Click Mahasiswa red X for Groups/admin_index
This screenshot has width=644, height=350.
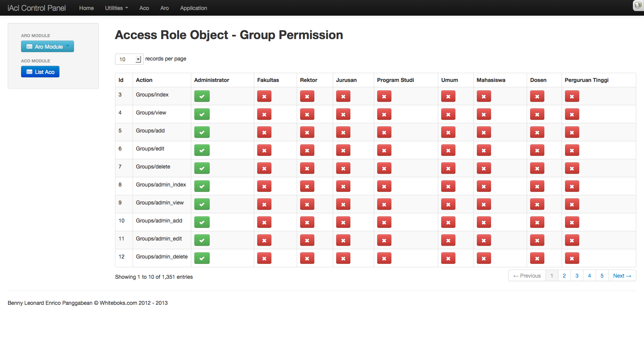click(x=484, y=186)
